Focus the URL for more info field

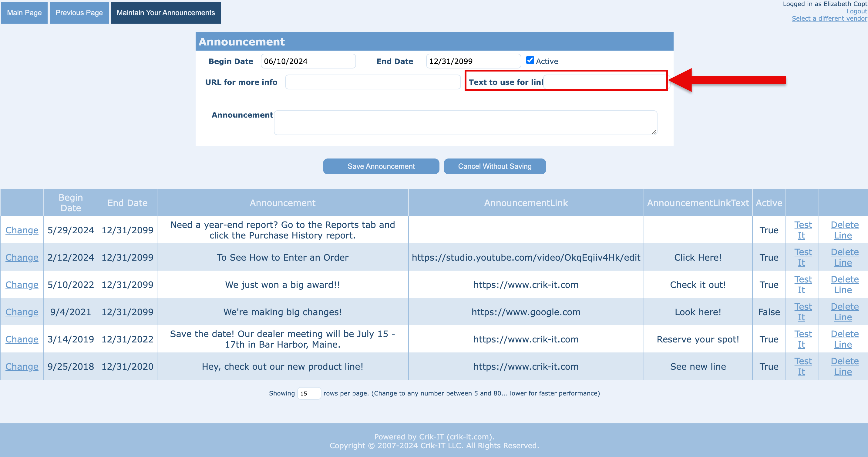(x=372, y=82)
